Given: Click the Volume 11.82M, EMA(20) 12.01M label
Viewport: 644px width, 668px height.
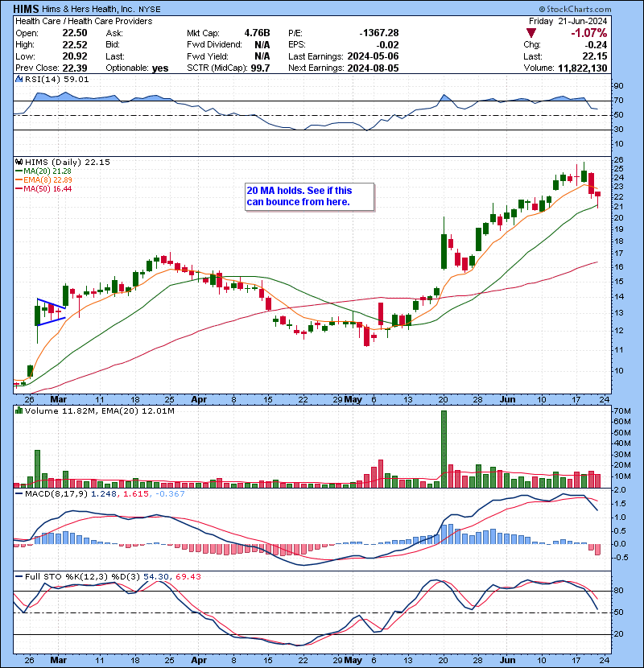Looking at the screenshot, I should click(x=99, y=410).
